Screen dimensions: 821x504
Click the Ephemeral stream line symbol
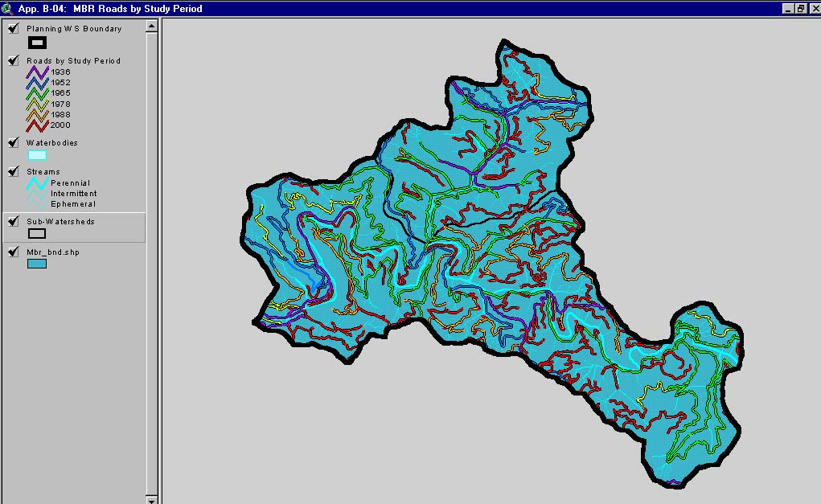(x=37, y=204)
